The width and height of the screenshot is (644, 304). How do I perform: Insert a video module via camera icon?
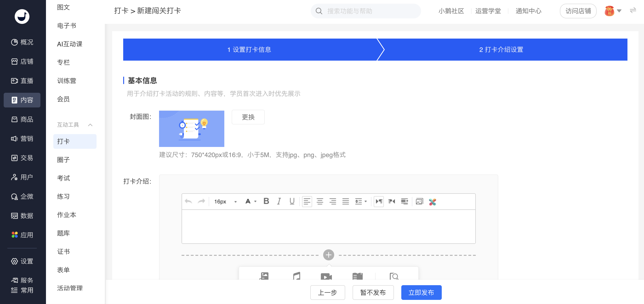pyautogui.click(x=326, y=276)
